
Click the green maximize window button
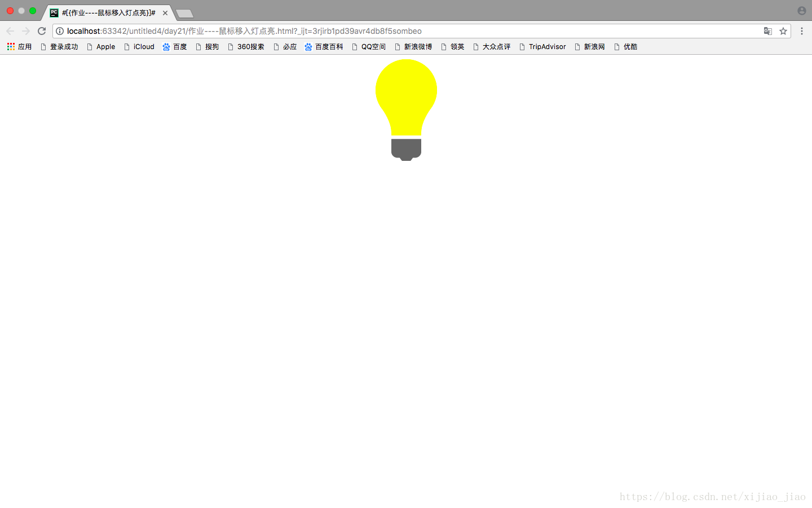coord(33,11)
